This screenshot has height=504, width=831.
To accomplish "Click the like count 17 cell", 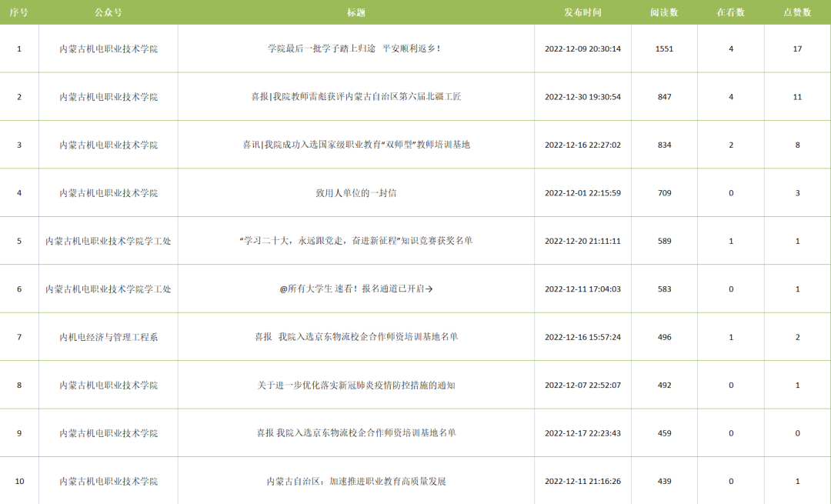I will [797, 48].
